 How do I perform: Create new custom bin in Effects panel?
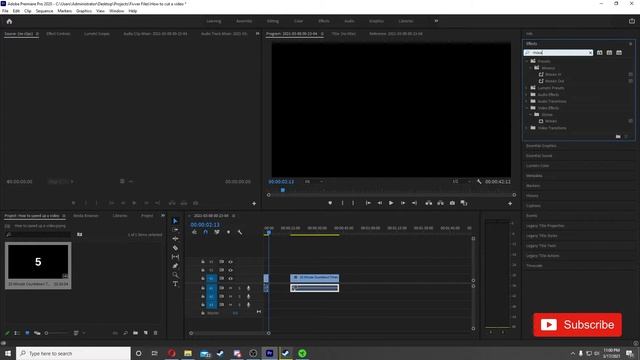[x=618, y=137]
